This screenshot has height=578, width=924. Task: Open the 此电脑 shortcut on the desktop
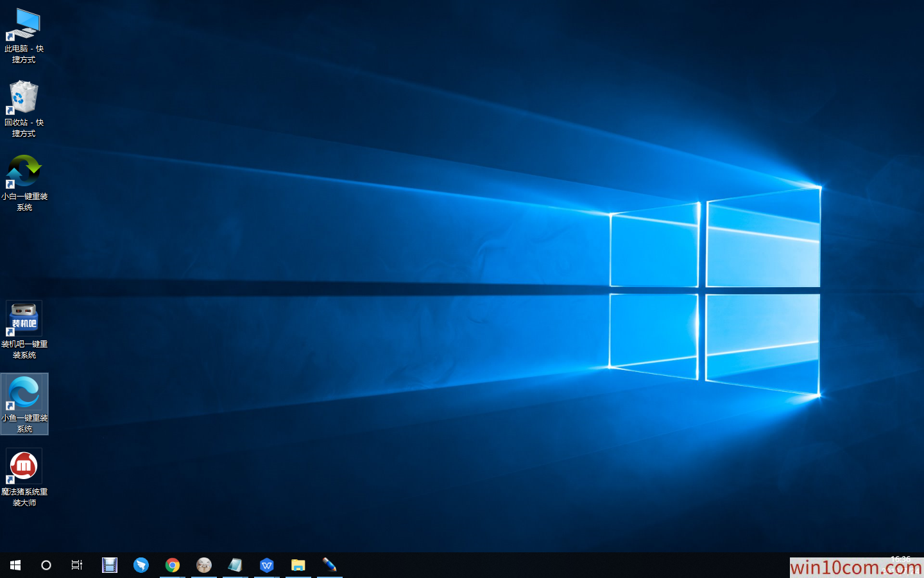(24, 36)
